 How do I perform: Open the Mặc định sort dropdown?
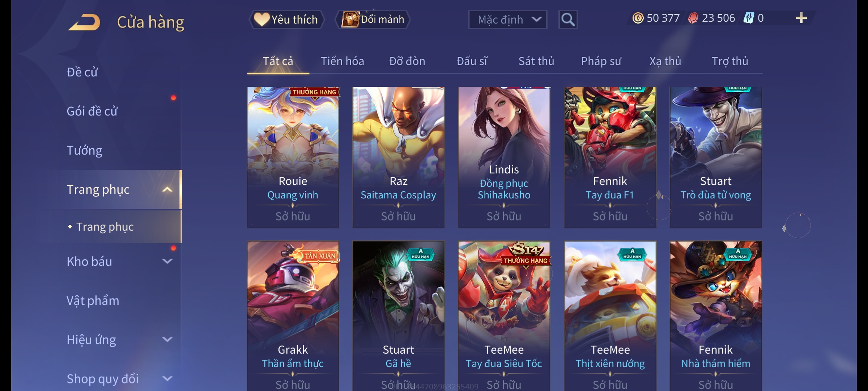[x=507, y=20]
